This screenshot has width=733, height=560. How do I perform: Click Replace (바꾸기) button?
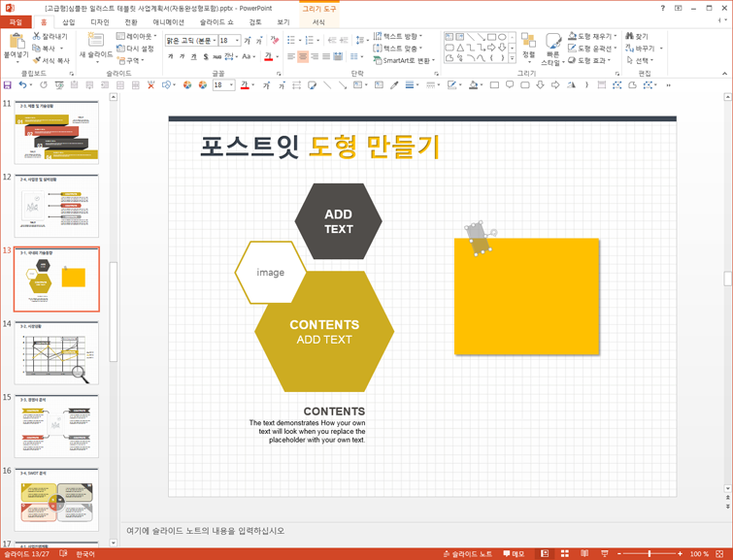644,49
